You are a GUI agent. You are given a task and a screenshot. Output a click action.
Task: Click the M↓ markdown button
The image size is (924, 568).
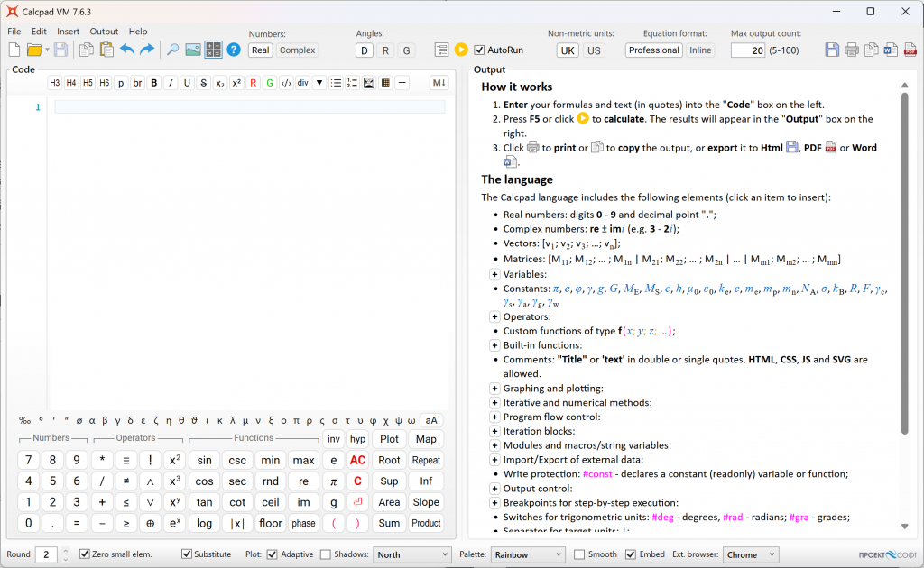tap(439, 83)
